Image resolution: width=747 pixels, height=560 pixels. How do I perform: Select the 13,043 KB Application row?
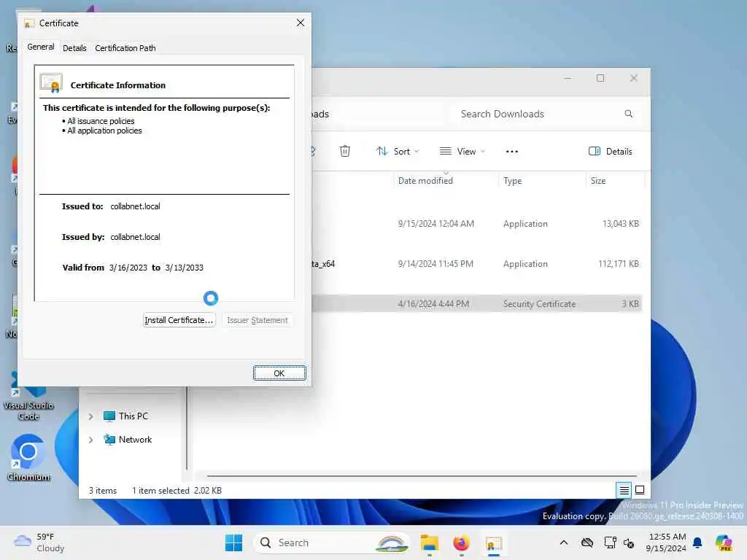476,224
